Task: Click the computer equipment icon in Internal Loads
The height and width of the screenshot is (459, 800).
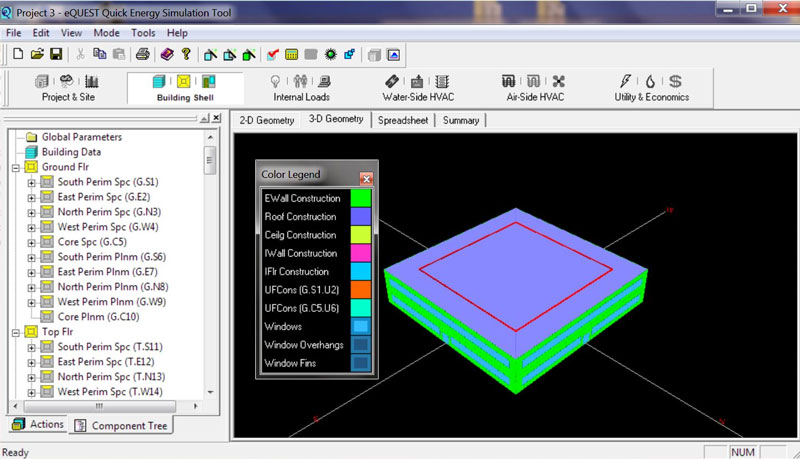Action: click(324, 81)
